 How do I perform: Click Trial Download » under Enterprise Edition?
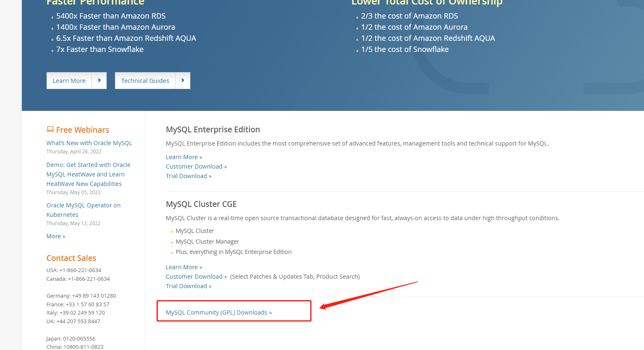[189, 176]
